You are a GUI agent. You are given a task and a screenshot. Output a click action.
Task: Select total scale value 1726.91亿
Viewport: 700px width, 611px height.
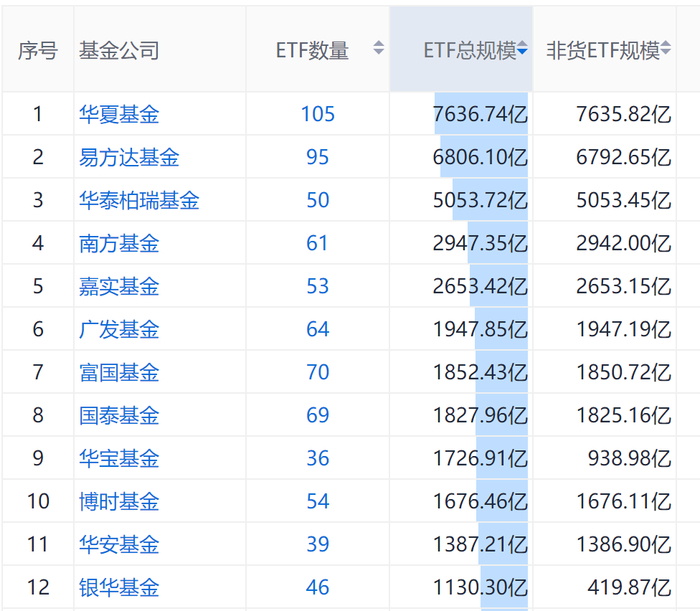tap(480, 458)
